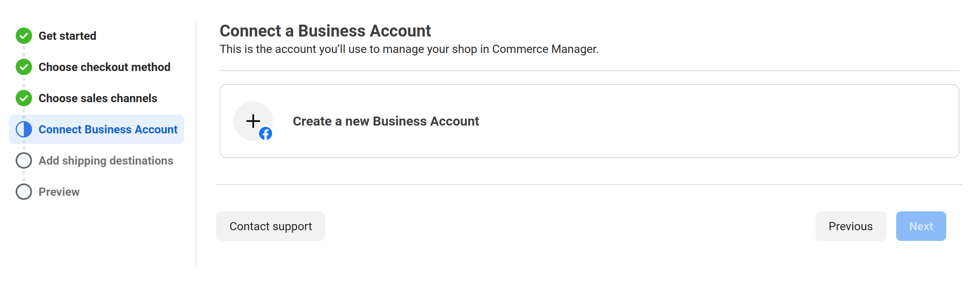Go back with the Previous button
Viewport: 980px width, 284px height.
point(851,226)
